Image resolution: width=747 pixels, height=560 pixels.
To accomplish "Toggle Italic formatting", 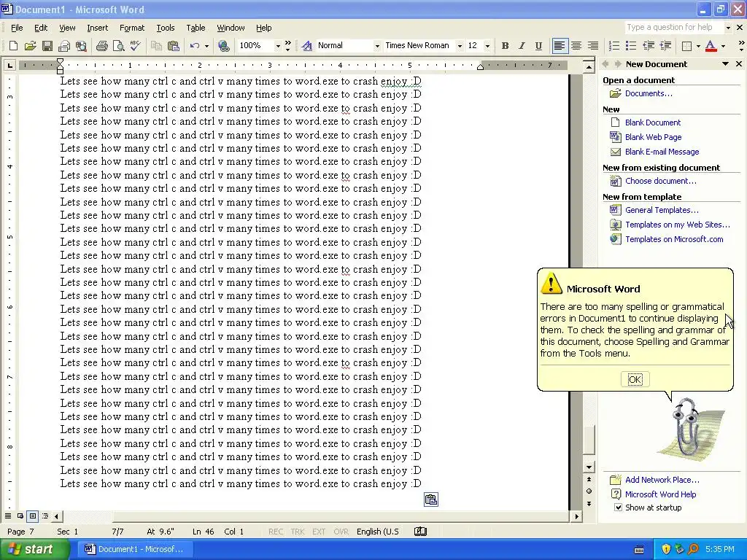I will tap(522, 46).
